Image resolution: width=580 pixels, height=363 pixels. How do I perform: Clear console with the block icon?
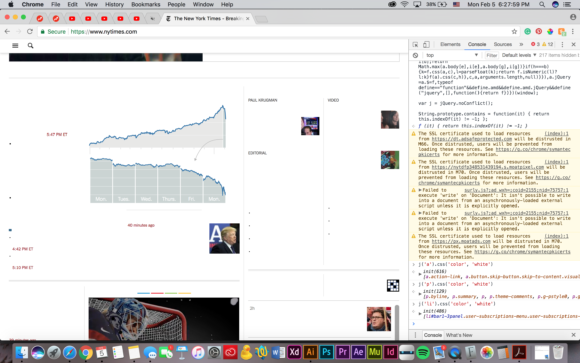(x=415, y=55)
